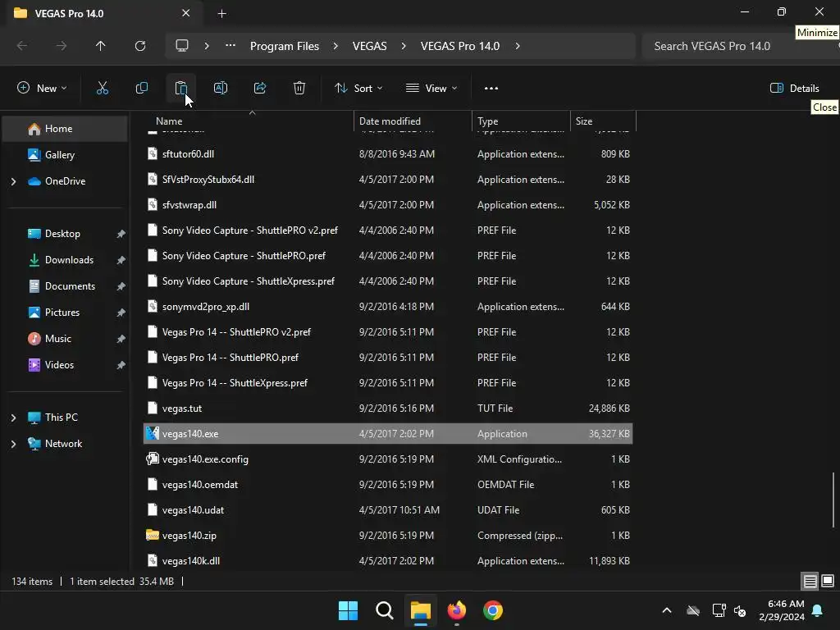Click Program Files breadcrumb
This screenshot has width=840, height=630.
tap(285, 46)
